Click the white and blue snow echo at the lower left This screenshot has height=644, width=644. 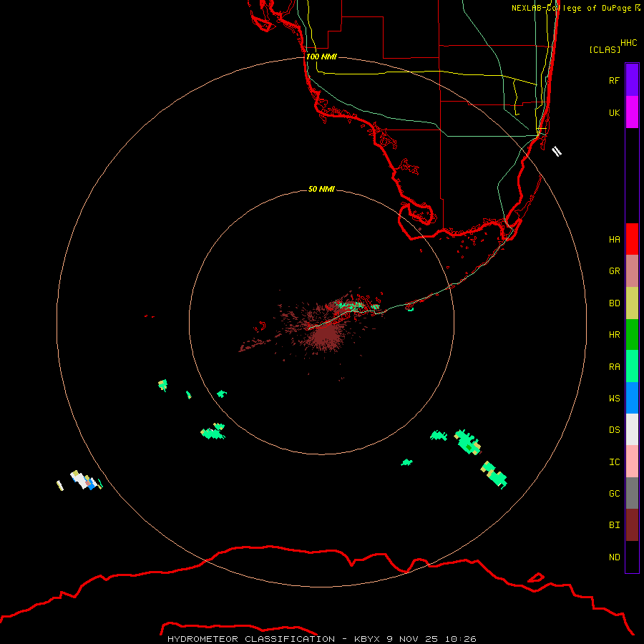pyautogui.click(x=84, y=481)
